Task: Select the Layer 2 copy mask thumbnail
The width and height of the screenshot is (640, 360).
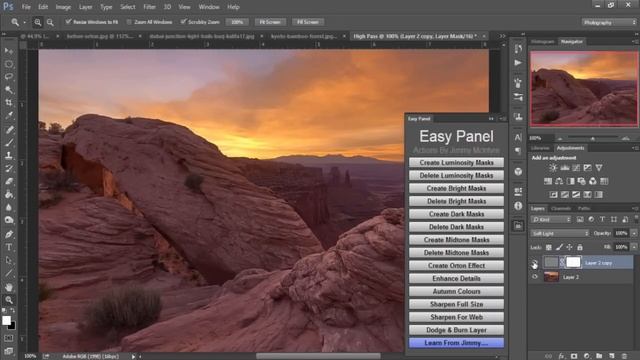Action: click(573, 262)
